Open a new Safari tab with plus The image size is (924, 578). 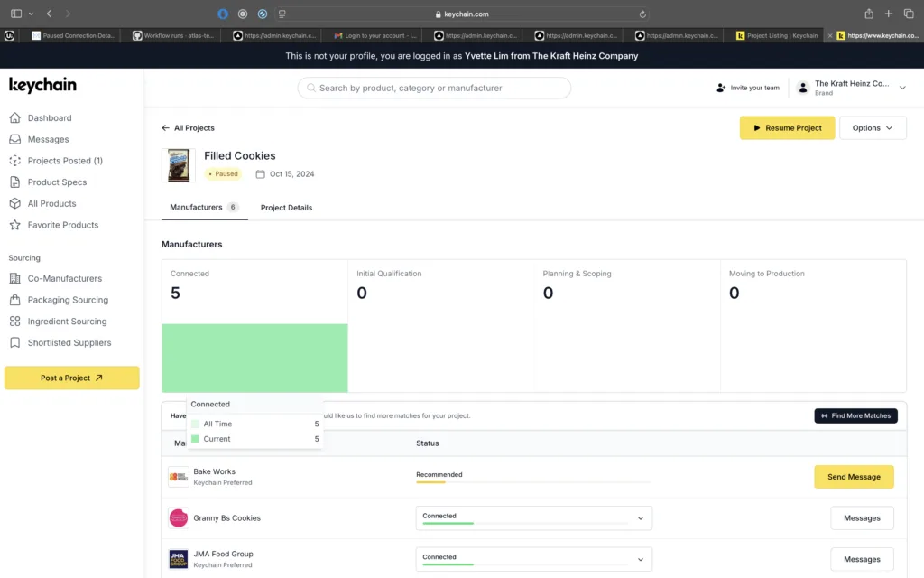889,14
